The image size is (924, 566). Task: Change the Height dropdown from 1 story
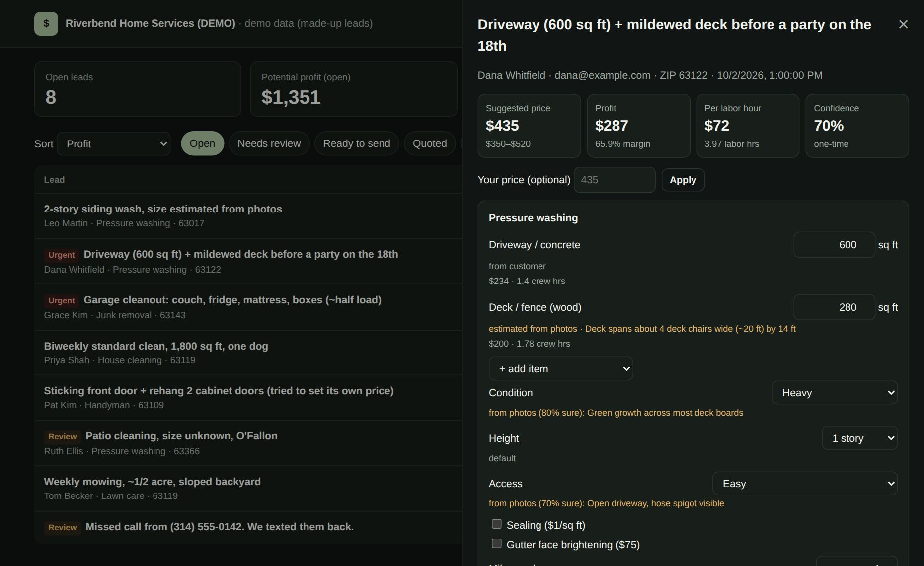point(859,438)
